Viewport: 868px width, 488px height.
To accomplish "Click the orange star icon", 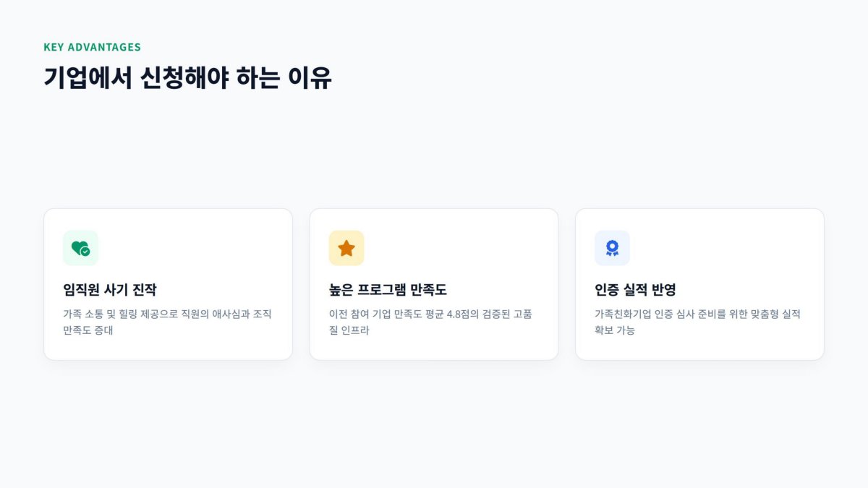I will pyautogui.click(x=346, y=248).
